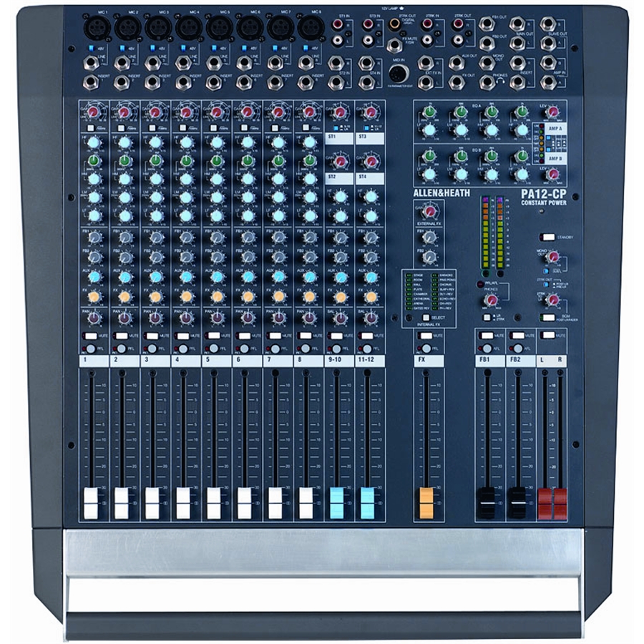Mute the stereo 11-12 channel
This screenshot has height=644, width=644.
tap(367, 336)
